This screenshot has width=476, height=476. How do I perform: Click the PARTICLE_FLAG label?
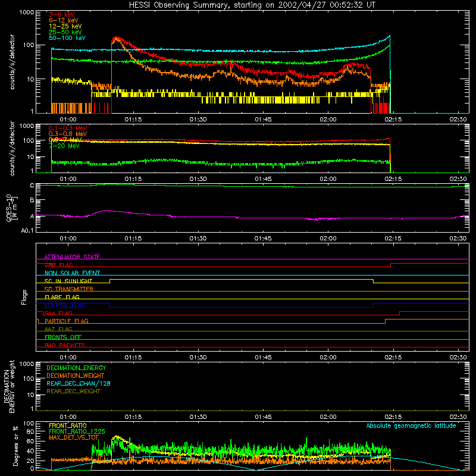click(x=67, y=321)
